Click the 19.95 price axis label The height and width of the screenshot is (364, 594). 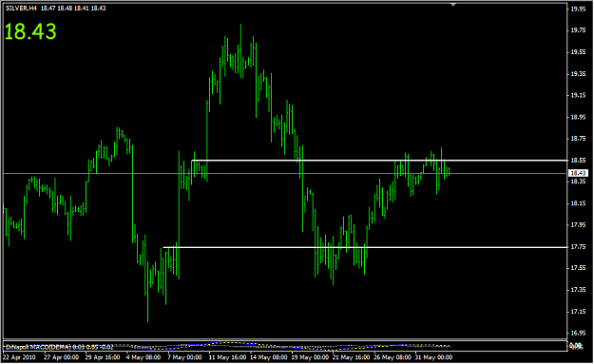click(x=578, y=10)
